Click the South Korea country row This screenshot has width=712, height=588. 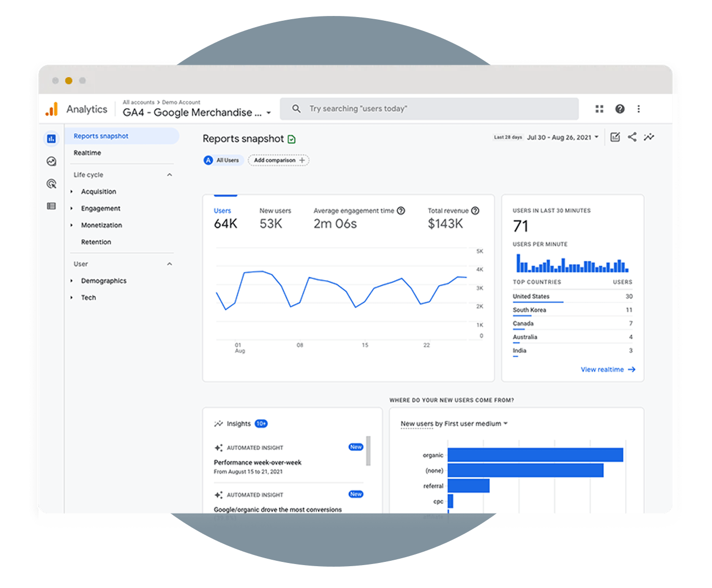click(573, 310)
